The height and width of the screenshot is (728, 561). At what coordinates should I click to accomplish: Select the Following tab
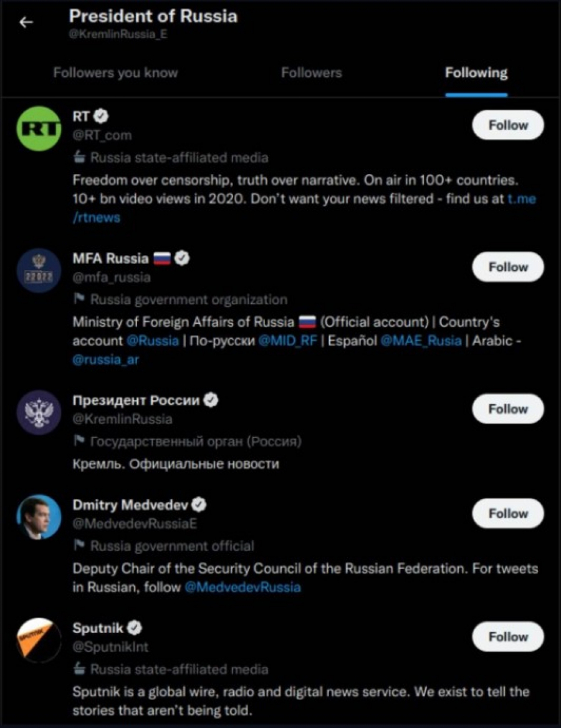[x=476, y=73]
